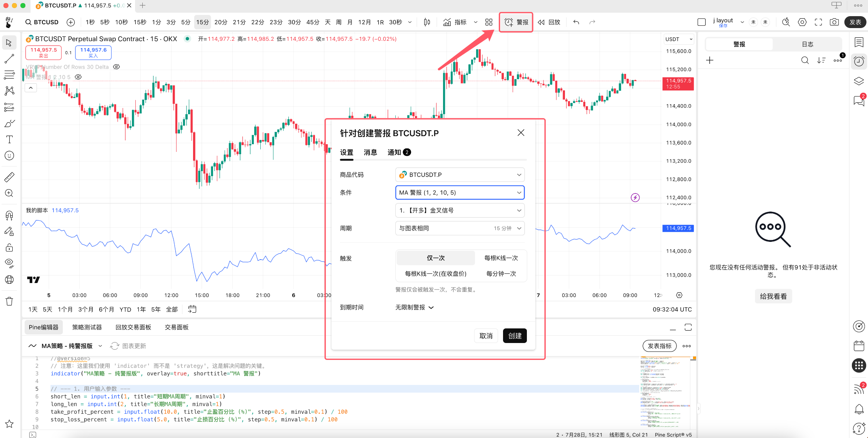Expand the expiration open-ended alert dropdown
868x438 pixels.
point(415,307)
